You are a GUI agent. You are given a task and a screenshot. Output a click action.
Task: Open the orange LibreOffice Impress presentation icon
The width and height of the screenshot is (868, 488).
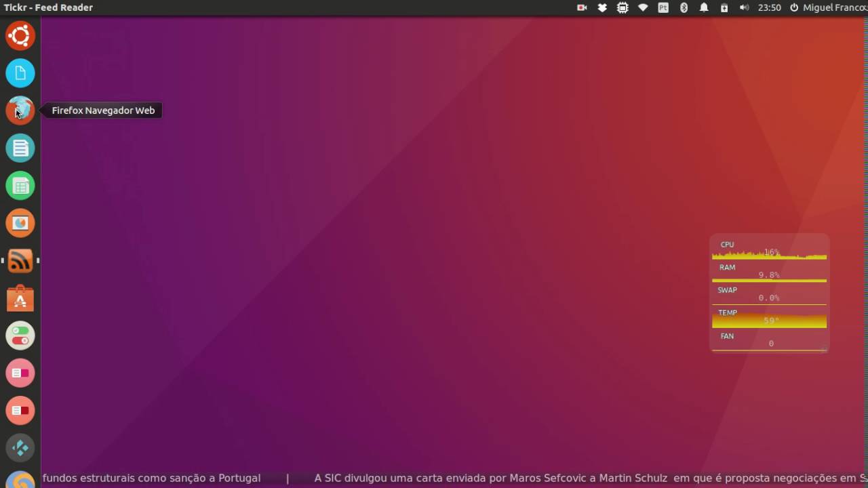(x=20, y=223)
